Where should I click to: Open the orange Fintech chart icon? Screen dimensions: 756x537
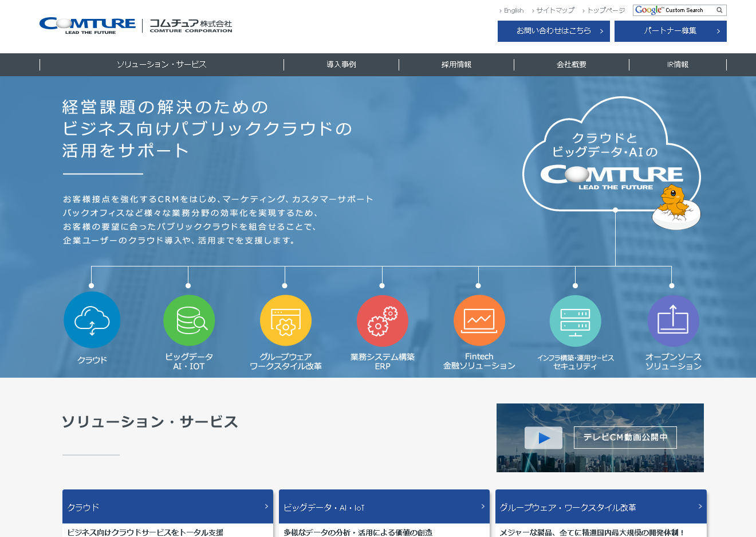[479, 321]
